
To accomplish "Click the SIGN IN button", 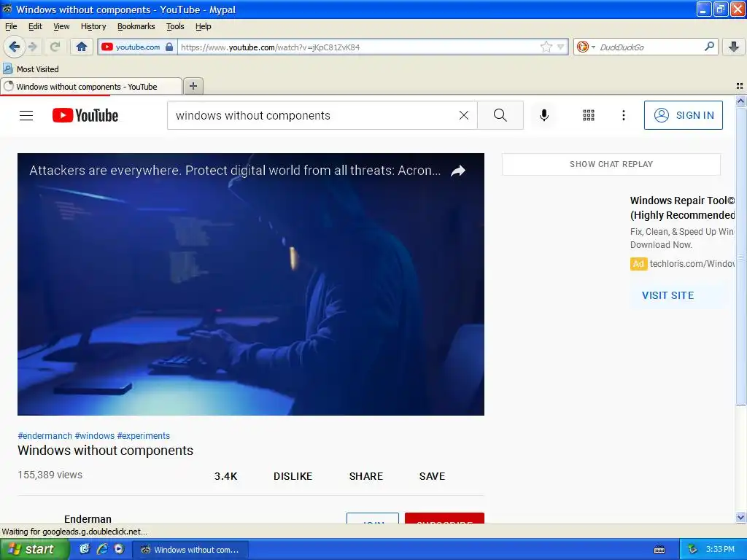I will (683, 115).
